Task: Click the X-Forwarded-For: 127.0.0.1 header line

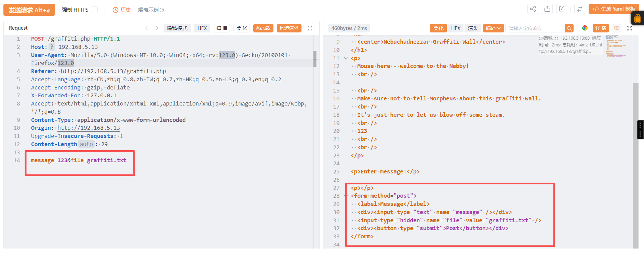Action: (x=74, y=95)
